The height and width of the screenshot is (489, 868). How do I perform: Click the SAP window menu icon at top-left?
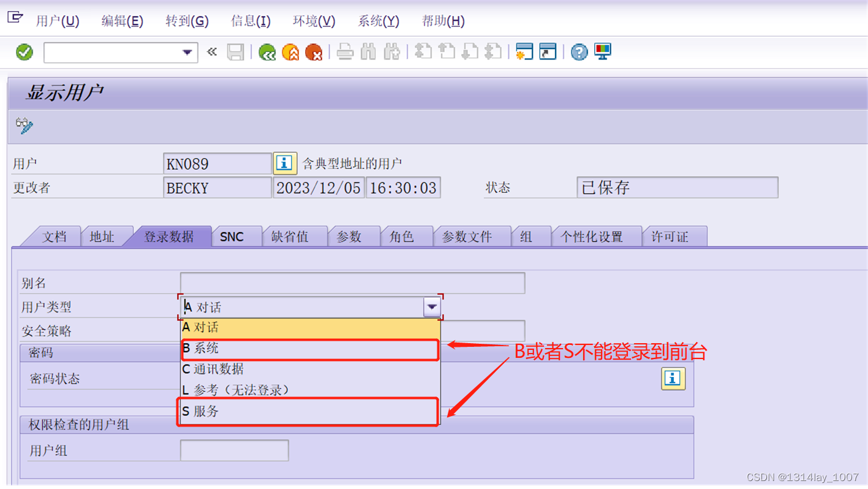click(15, 17)
